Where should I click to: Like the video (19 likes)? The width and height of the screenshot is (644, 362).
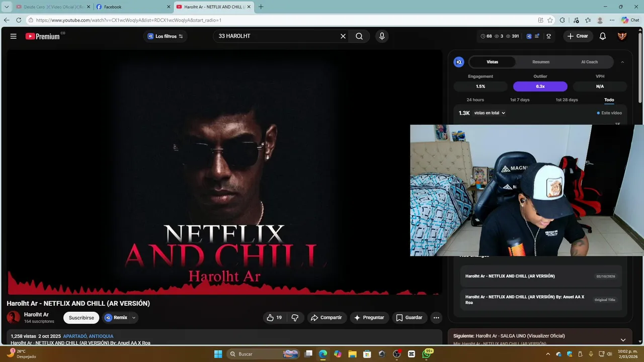pos(274,317)
